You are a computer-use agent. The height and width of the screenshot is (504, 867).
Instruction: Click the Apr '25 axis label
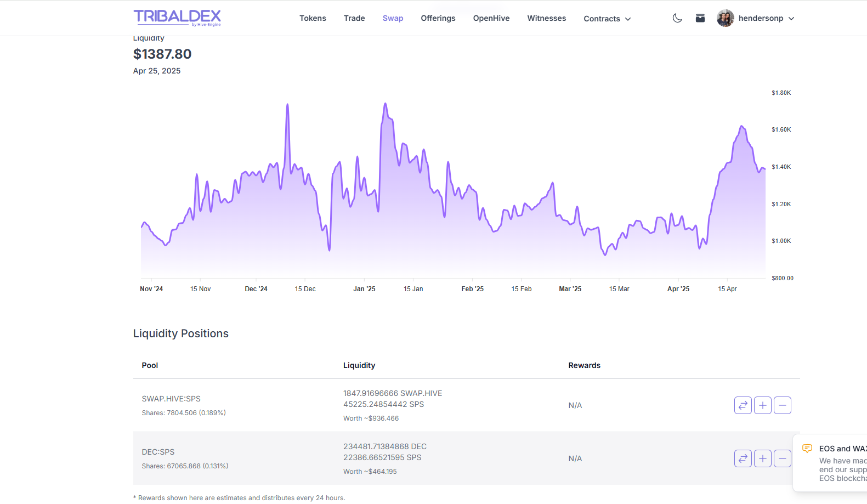pyautogui.click(x=678, y=289)
